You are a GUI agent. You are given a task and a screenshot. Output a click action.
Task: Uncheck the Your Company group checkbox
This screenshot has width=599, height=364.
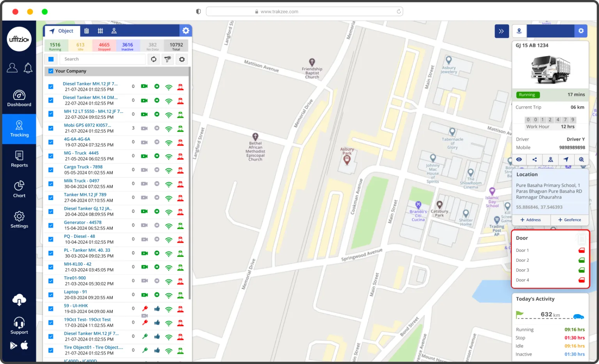pos(51,71)
